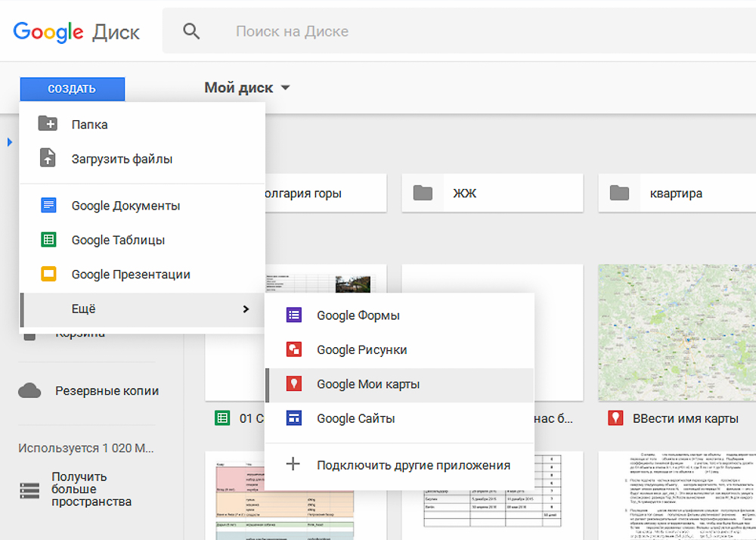
Task: Focus the Поиск на Диске search field
Action: pos(459,31)
